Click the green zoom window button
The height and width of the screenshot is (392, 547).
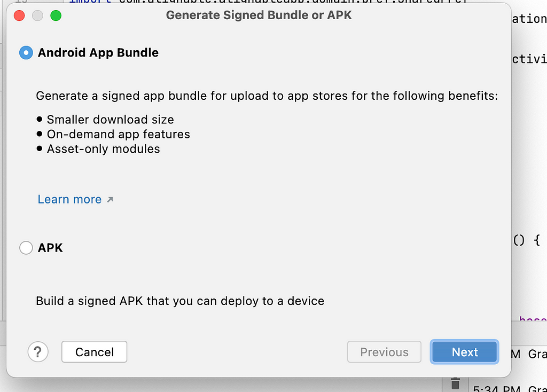pyautogui.click(x=56, y=15)
